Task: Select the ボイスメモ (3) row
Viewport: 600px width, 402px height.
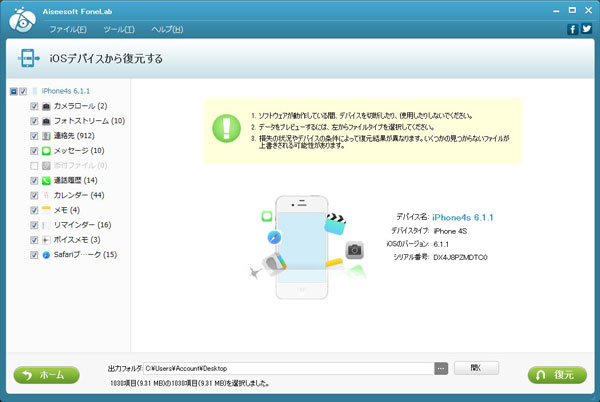Action: pyautogui.click(x=77, y=240)
